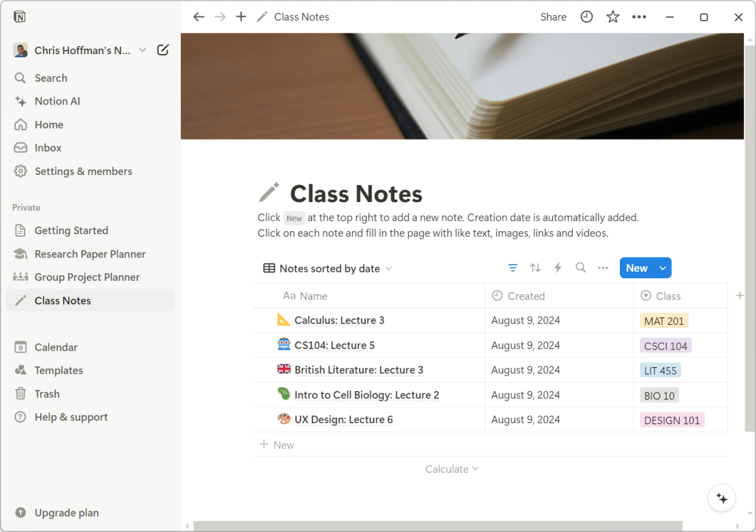Go back with the left arrow
This screenshot has height=532, width=756.
pos(198,17)
